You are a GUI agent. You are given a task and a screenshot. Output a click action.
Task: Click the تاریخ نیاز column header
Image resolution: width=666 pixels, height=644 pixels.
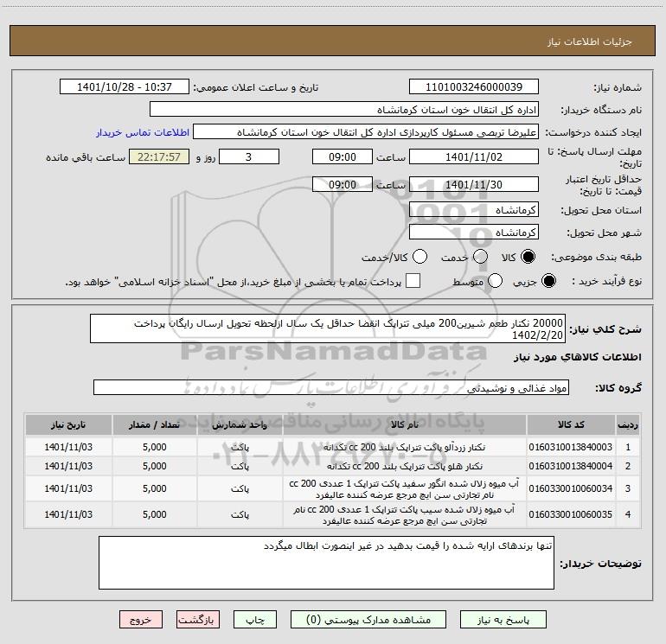pyautogui.click(x=68, y=424)
